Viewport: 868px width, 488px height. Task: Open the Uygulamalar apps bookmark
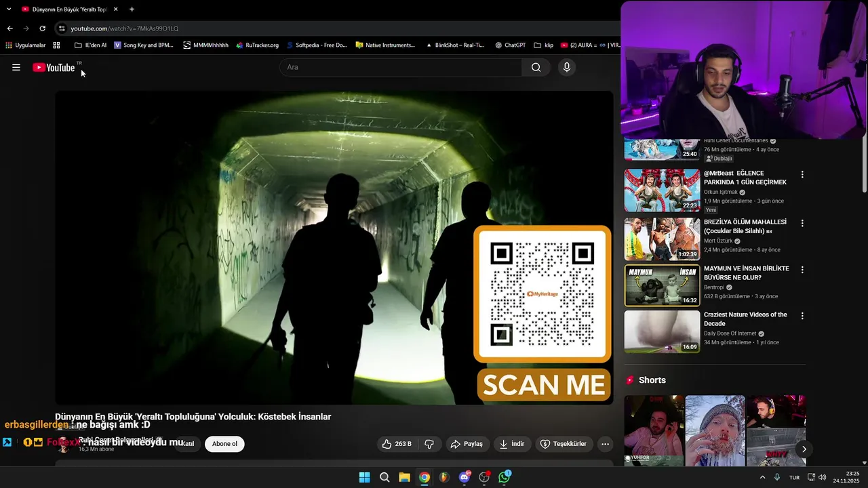click(x=26, y=45)
